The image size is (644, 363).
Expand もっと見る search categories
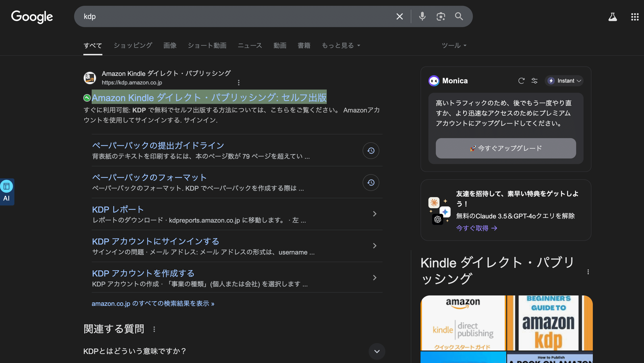pyautogui.click(x=341, y=46)
